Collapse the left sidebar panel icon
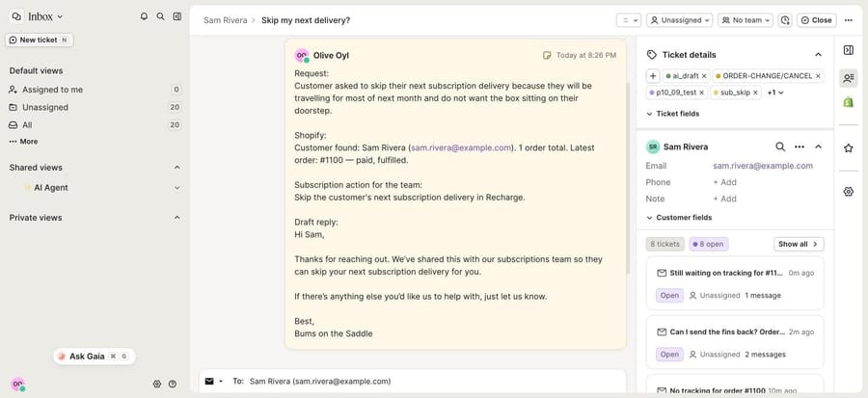This screenshot has height=398, width=868. pyautogui.click(x=177, y=16)
